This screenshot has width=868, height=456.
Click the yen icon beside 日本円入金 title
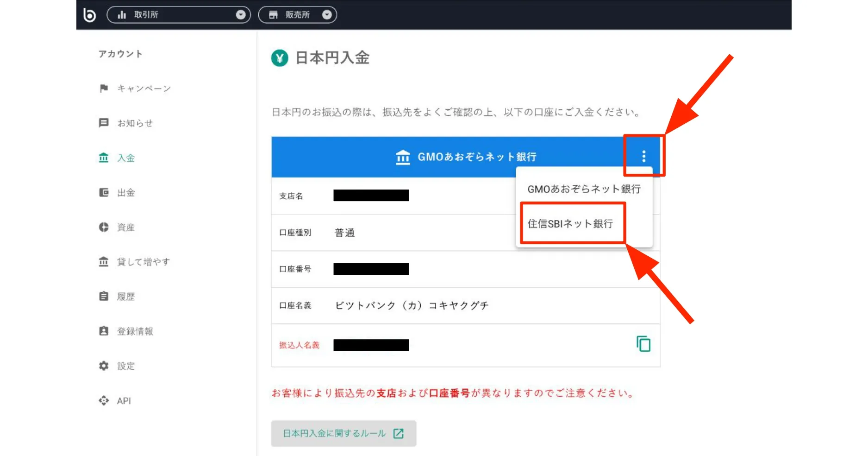(x=280, y=58)
